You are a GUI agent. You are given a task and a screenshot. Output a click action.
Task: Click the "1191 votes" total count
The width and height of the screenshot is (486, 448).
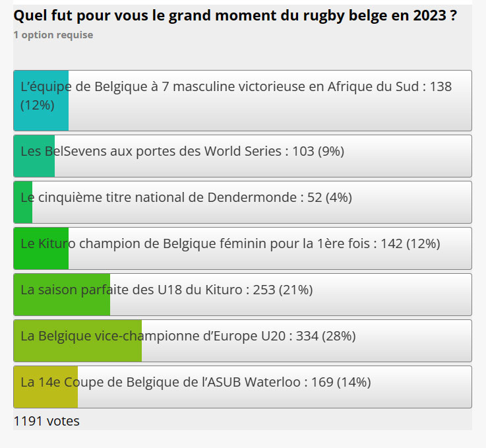pyautogui.click(x=46, y=421)
